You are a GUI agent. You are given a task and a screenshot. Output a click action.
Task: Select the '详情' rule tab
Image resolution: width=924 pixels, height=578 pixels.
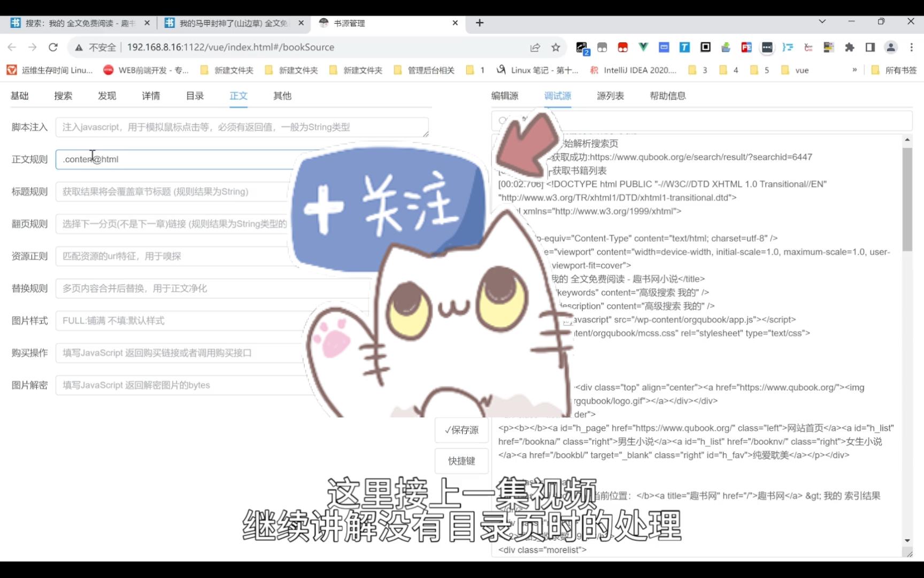[151, 96]
